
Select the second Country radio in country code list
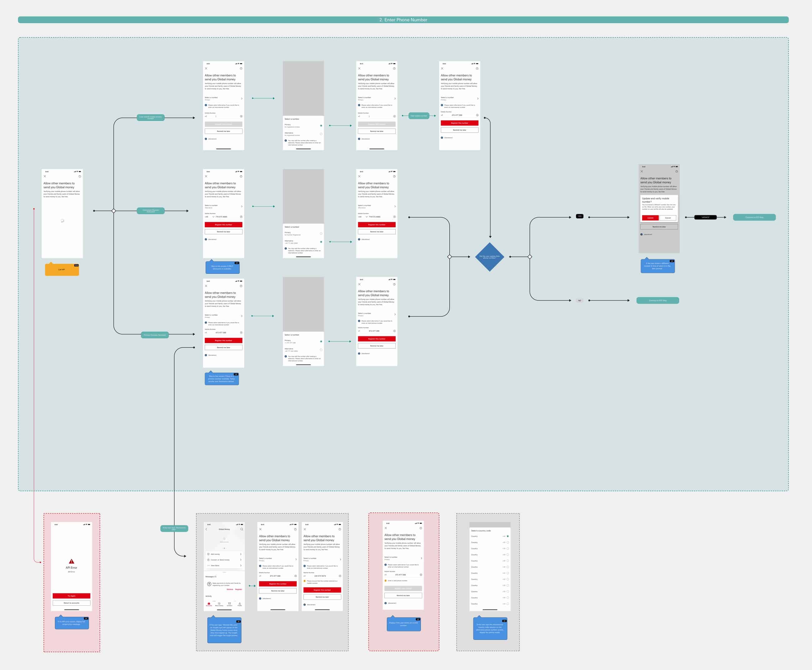point(508,542)
